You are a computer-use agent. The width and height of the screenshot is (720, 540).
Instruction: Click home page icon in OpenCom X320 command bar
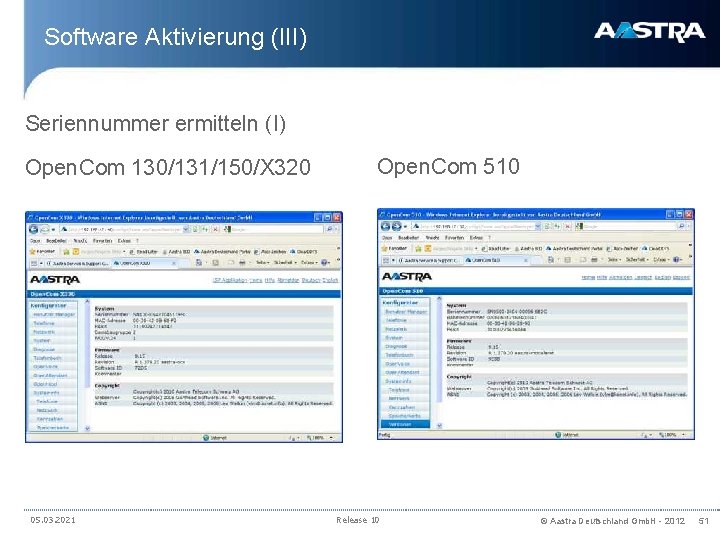(x=198, y=263)
